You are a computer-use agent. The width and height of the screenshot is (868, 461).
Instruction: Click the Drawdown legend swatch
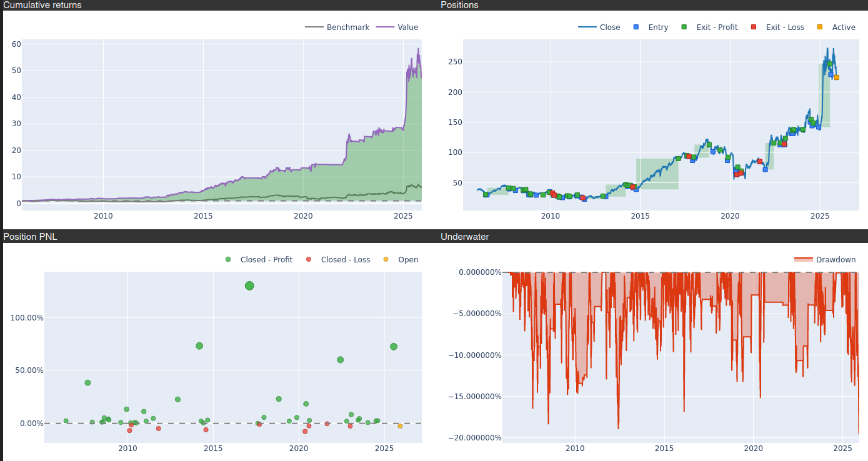[803, 260]
